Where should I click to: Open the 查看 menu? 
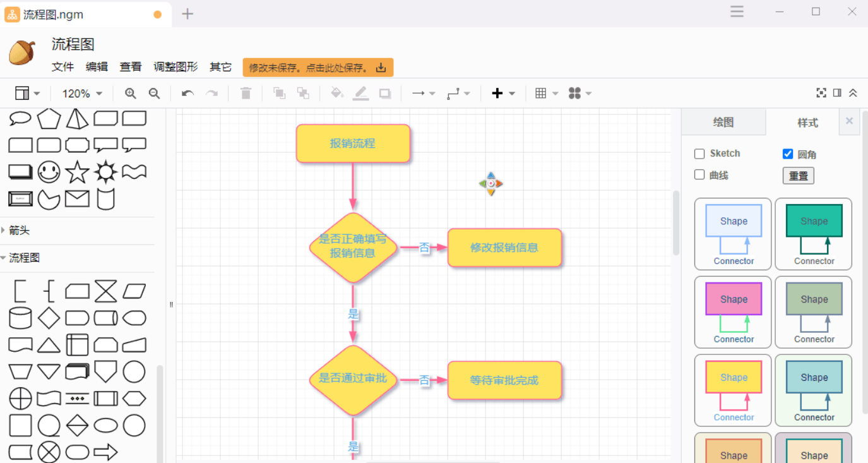(131, 67)
